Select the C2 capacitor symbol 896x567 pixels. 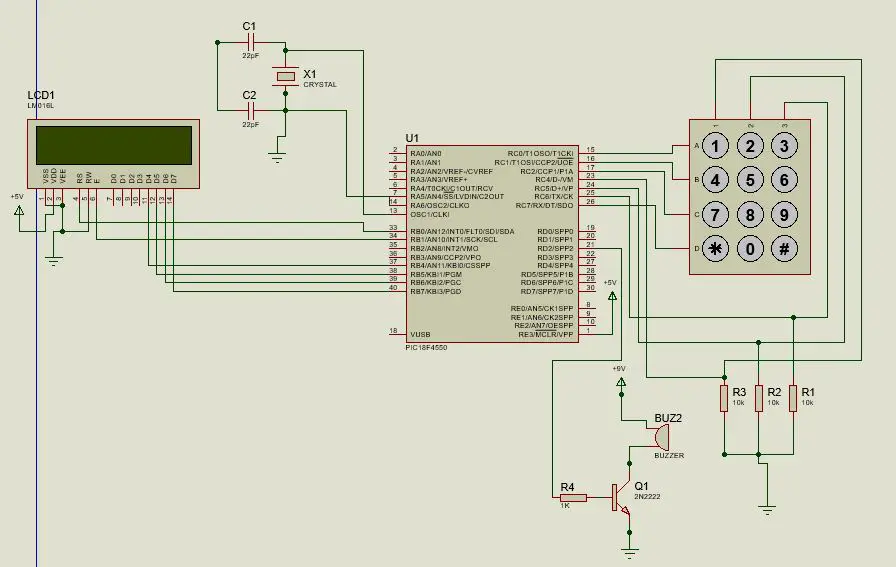251,110
